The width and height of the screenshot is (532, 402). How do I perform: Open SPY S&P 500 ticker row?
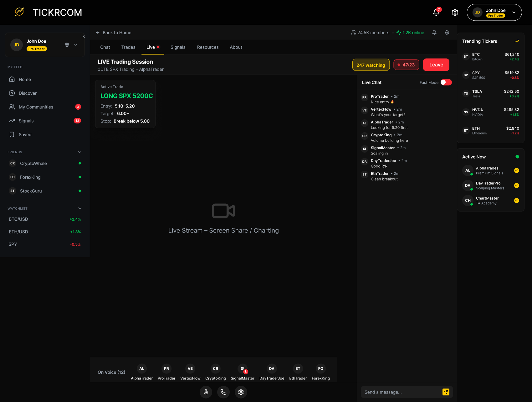coord(491,75)
